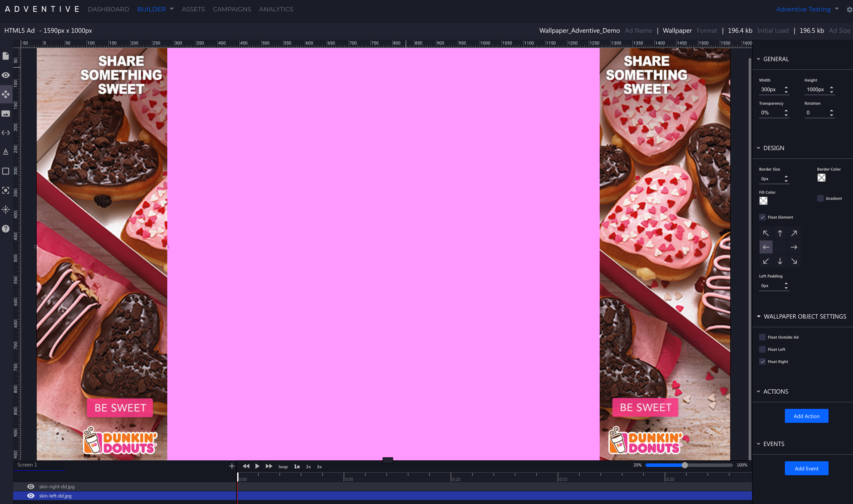This screenshot has width=853, height=504.
Task: Click the eye preview icon in left sidebar
Action: (6, 75)
